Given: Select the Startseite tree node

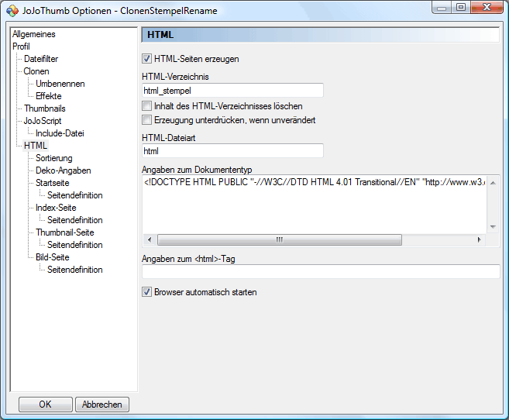Looking at the screenshot, I should tap(52, 183).
